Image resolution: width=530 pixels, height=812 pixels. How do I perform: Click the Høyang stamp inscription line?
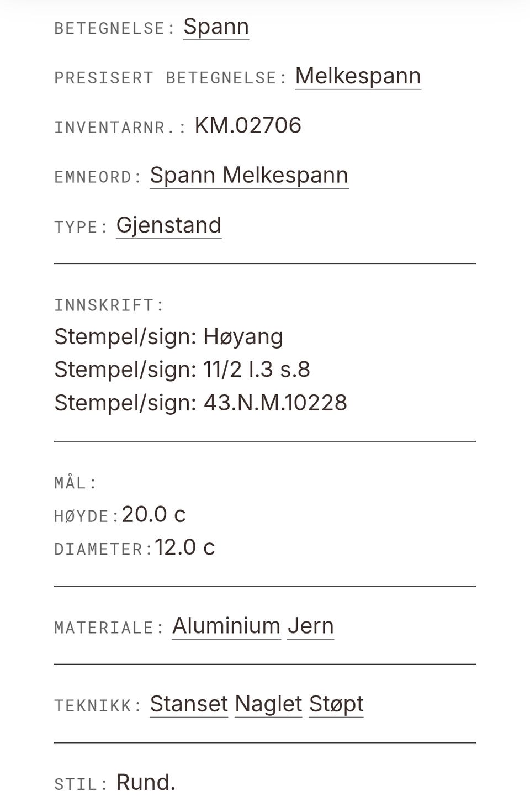[168, 336]
